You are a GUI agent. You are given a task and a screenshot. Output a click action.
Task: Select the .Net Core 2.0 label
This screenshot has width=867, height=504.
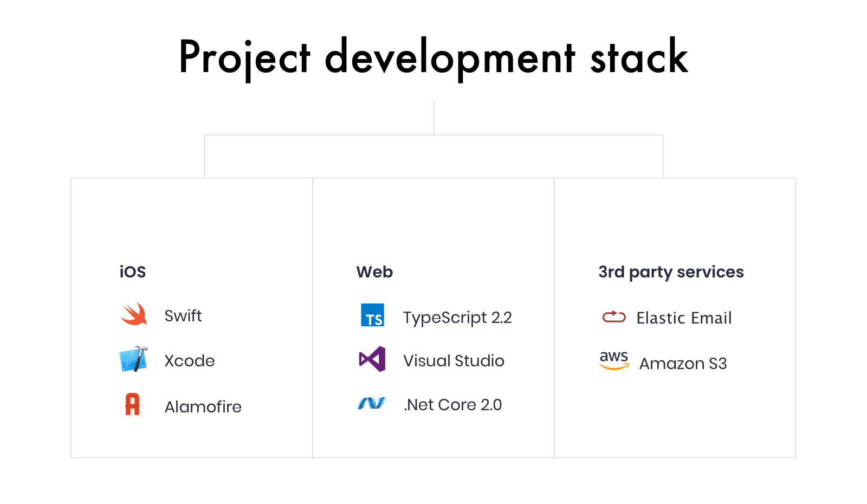(452, 405)
